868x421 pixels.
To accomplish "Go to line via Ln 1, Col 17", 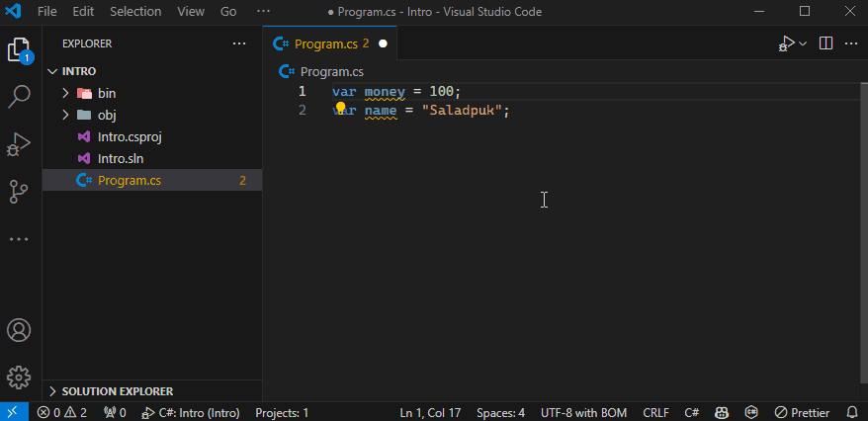I will (430, 413).
